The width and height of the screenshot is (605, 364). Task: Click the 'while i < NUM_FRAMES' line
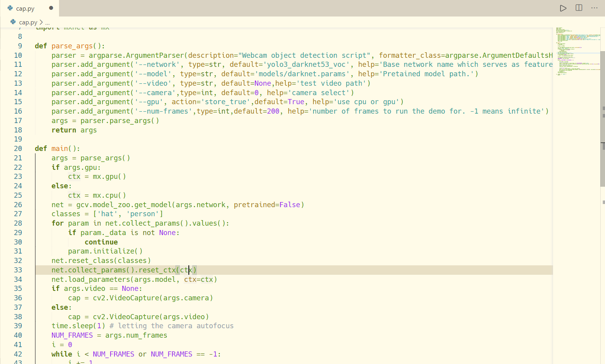point(136,354)
